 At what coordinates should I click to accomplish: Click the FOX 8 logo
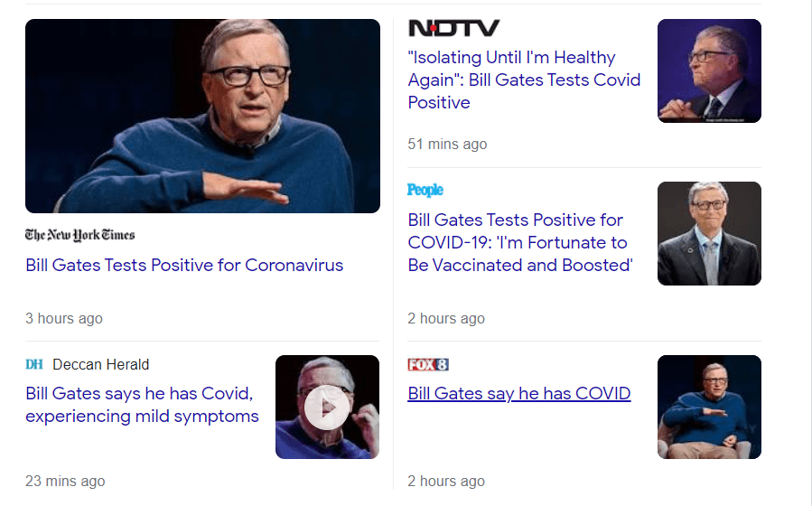click(x=428, y=364)
